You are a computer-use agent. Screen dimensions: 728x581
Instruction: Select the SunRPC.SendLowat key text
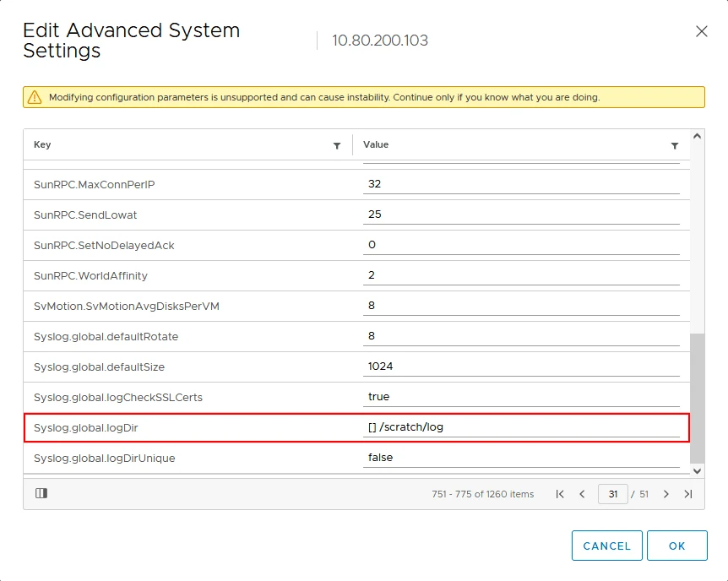click(85, 215)
